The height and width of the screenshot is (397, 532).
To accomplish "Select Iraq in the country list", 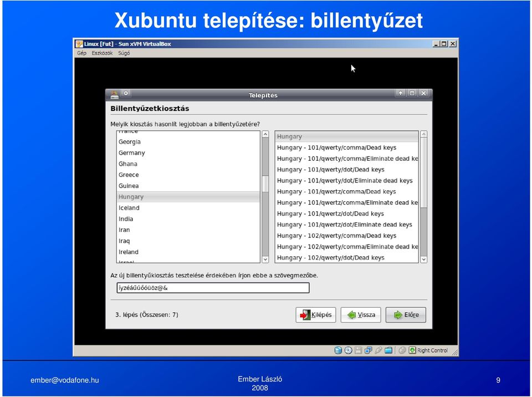I will pos(188,241).
